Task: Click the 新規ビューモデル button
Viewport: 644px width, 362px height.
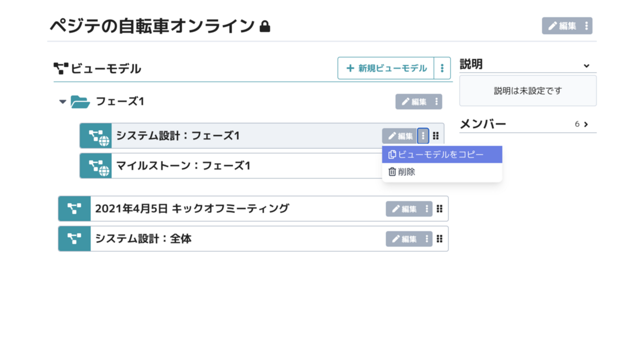Action: pos(386,68)
